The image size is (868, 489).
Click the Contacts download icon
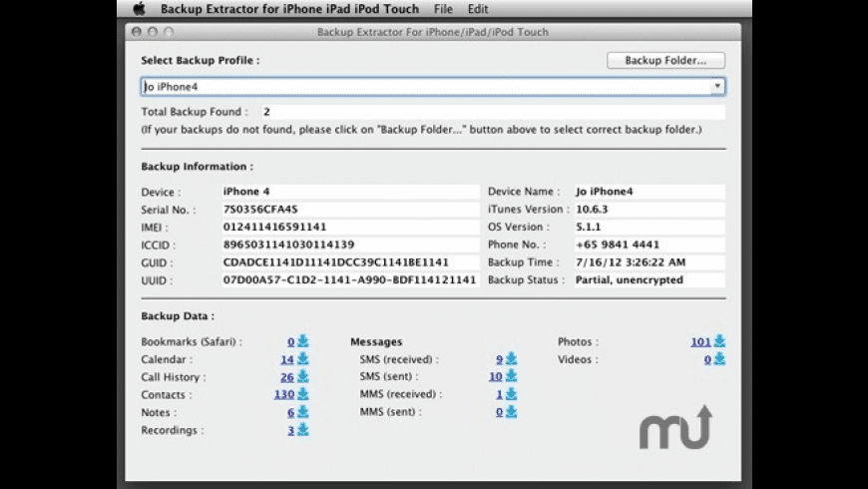[x=303, y=394]
